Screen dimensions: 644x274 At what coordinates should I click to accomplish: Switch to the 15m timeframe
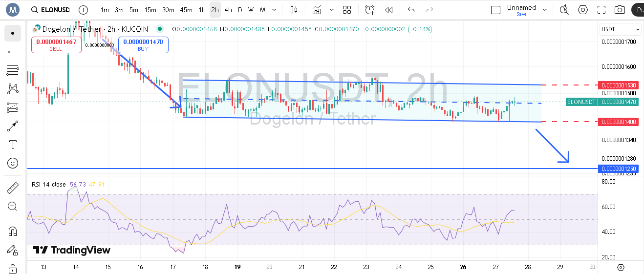(150, 10)
